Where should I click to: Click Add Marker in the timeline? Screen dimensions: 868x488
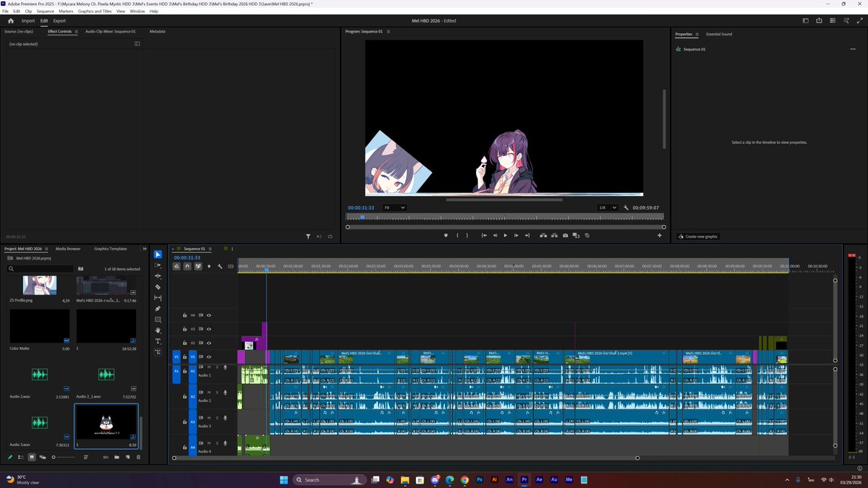coord(209,266)
